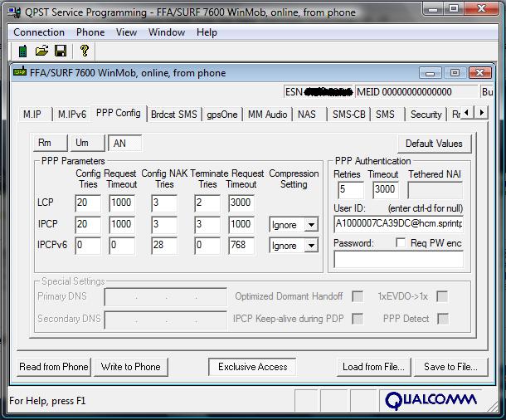
Task: Toggle the Optimized Dormant Handoff checkbox
Action: coord(358,296)
